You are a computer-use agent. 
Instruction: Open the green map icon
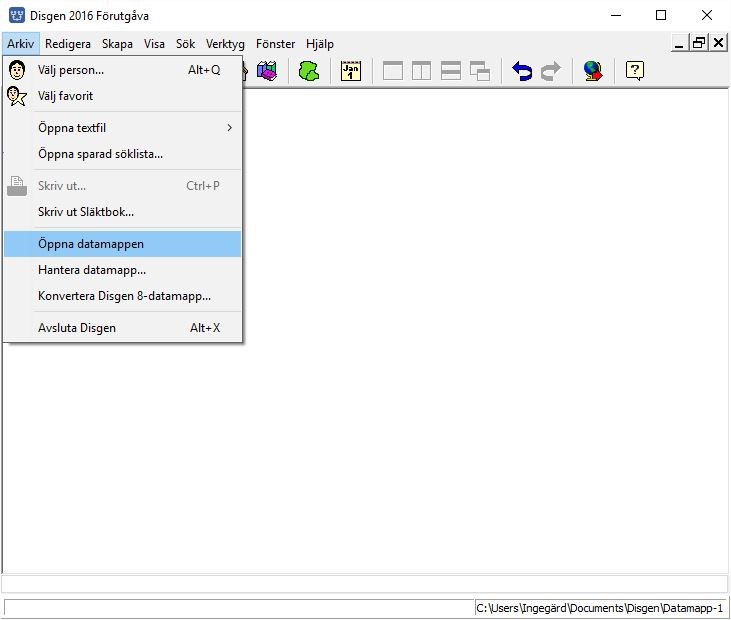pos(309,71)
